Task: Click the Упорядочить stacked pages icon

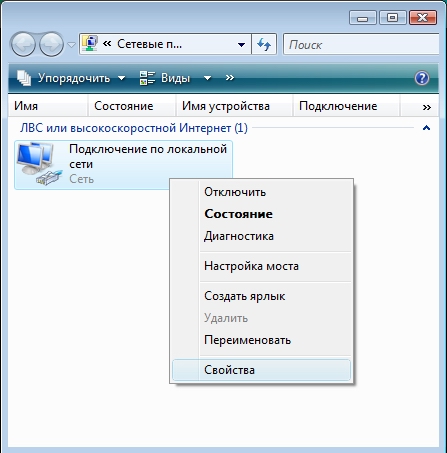Action: pos(24,78)
